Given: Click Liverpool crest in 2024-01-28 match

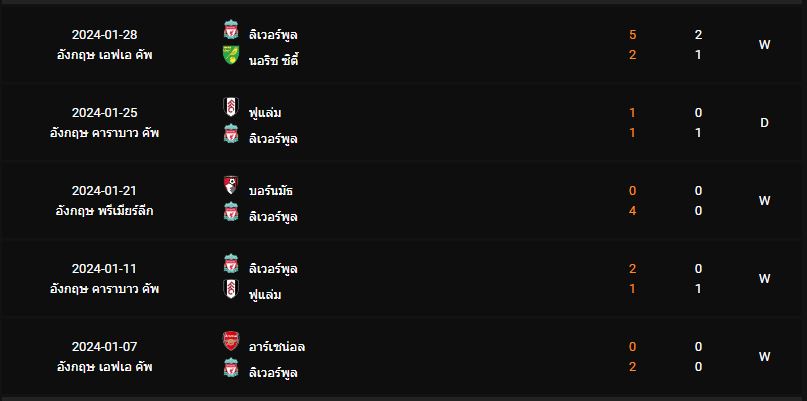Looking at the screenshot, I should pyautogui.click(x=231, y=31).
